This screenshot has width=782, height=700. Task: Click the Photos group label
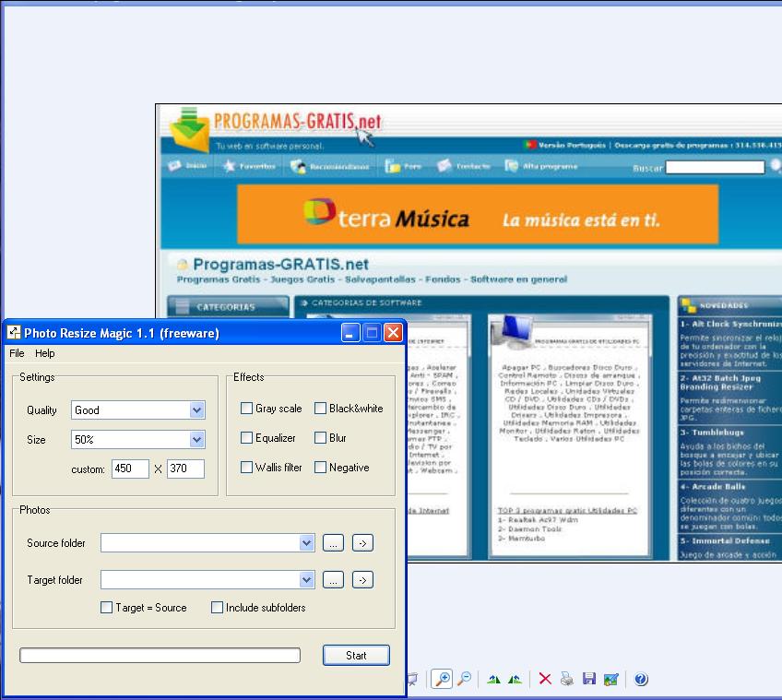pos(35,510)
